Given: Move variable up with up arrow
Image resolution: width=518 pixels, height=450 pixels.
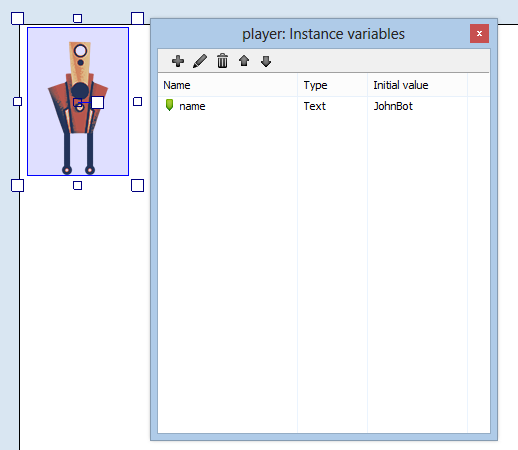Looking at the screenshot, I should [244, 61].
